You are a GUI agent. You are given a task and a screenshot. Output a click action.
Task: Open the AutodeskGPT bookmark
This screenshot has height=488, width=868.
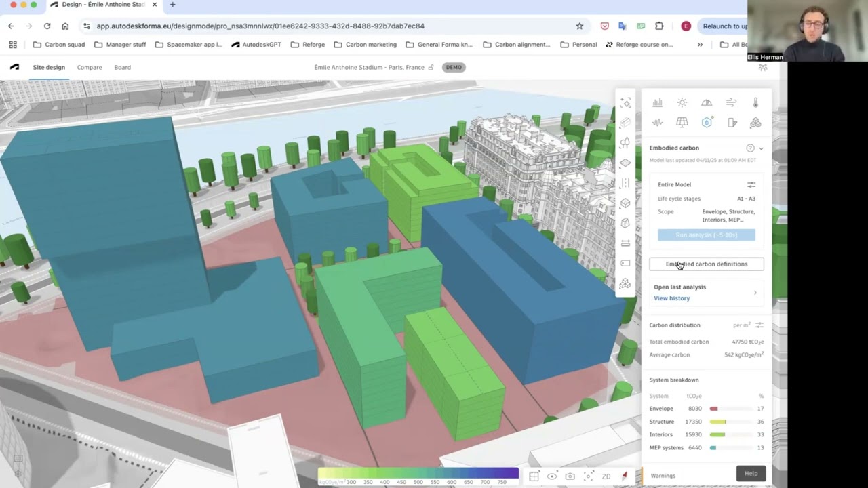click(256, 45)
